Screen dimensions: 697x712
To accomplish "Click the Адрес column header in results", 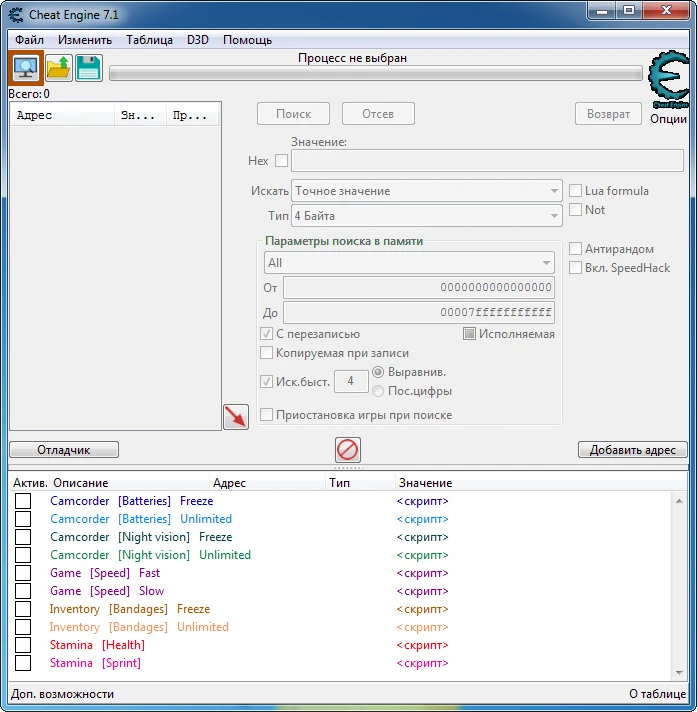I will [62, 115].
